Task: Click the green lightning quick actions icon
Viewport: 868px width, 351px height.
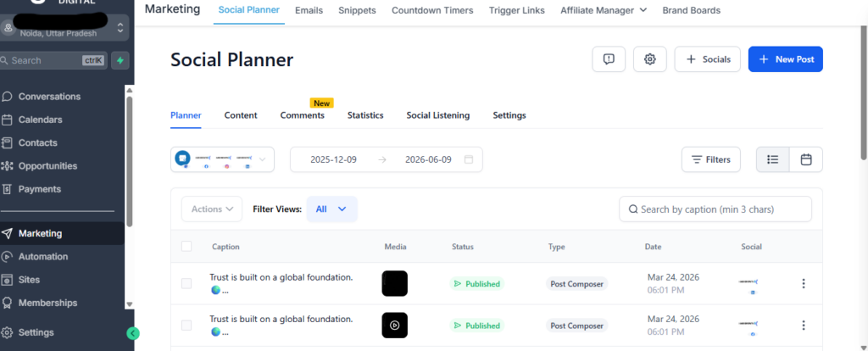Action: (120, 60)
